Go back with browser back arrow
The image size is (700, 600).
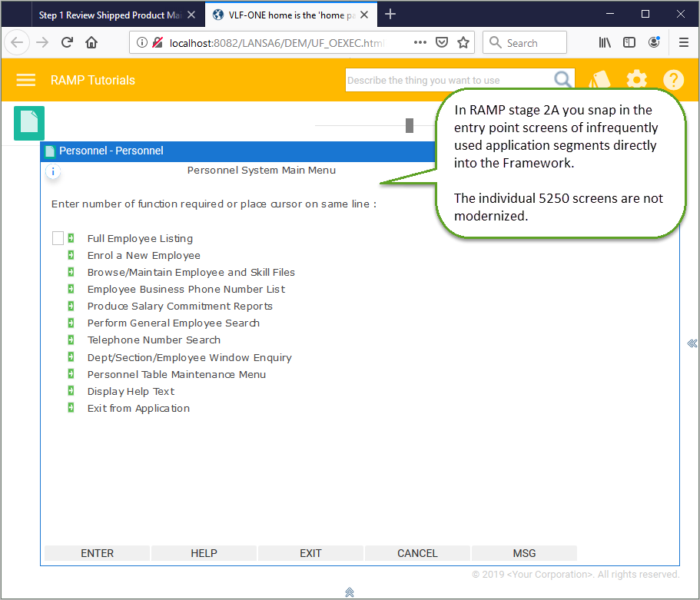point(17,42)
